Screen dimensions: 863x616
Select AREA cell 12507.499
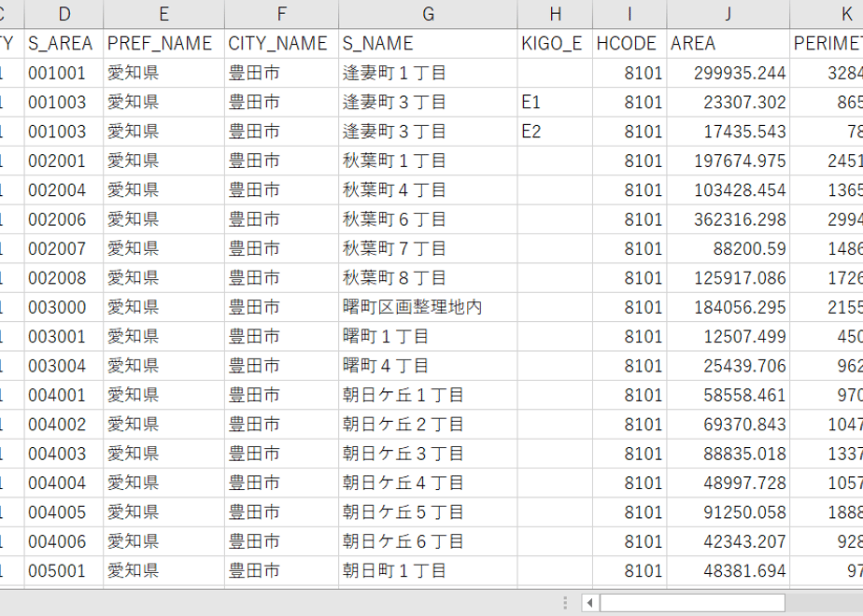[729, 337]
